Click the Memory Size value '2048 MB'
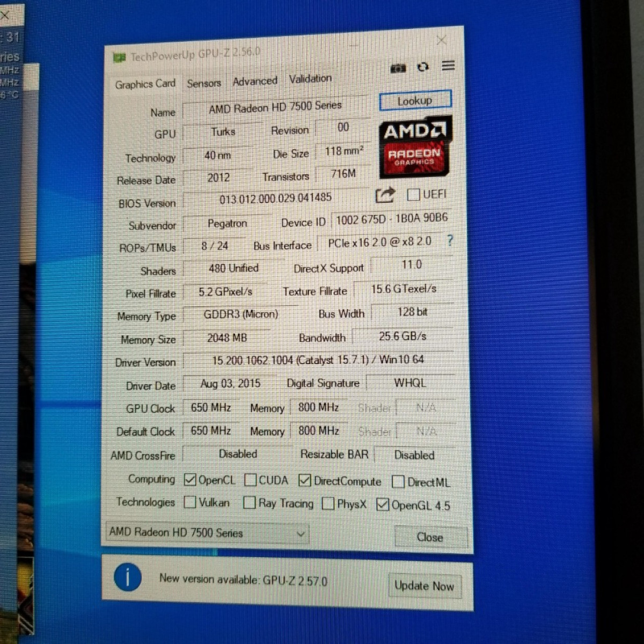The image size is (644, 644). 227,338
